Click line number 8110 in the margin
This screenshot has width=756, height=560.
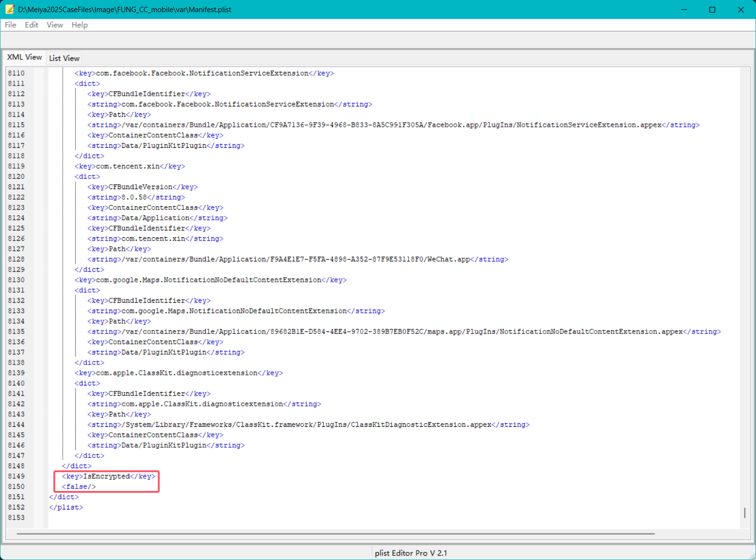pos(16,73)
